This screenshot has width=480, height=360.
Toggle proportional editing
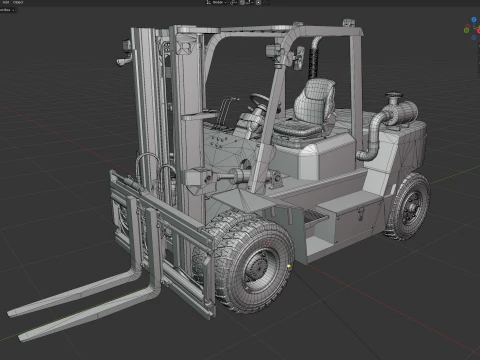point(258,2)
